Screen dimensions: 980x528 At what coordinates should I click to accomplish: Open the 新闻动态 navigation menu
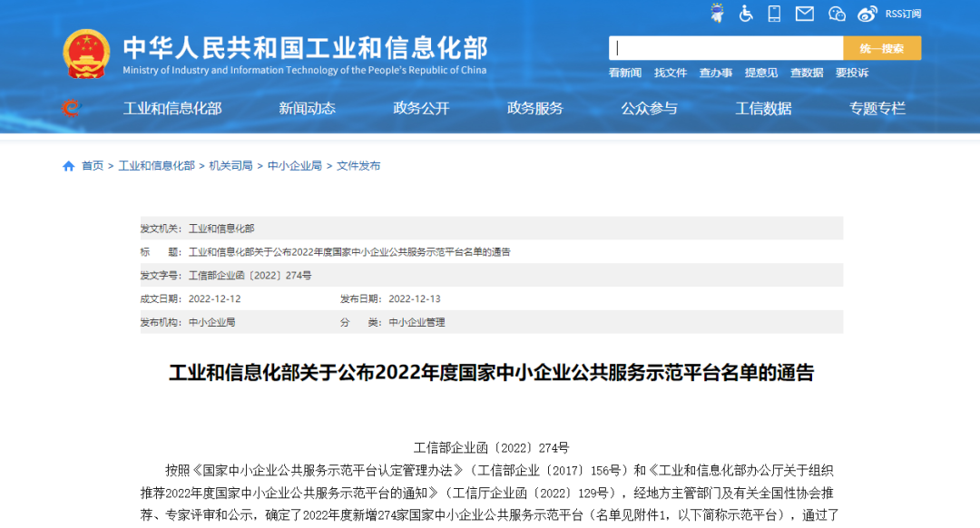pyautogui.click(x=307, y=108)
